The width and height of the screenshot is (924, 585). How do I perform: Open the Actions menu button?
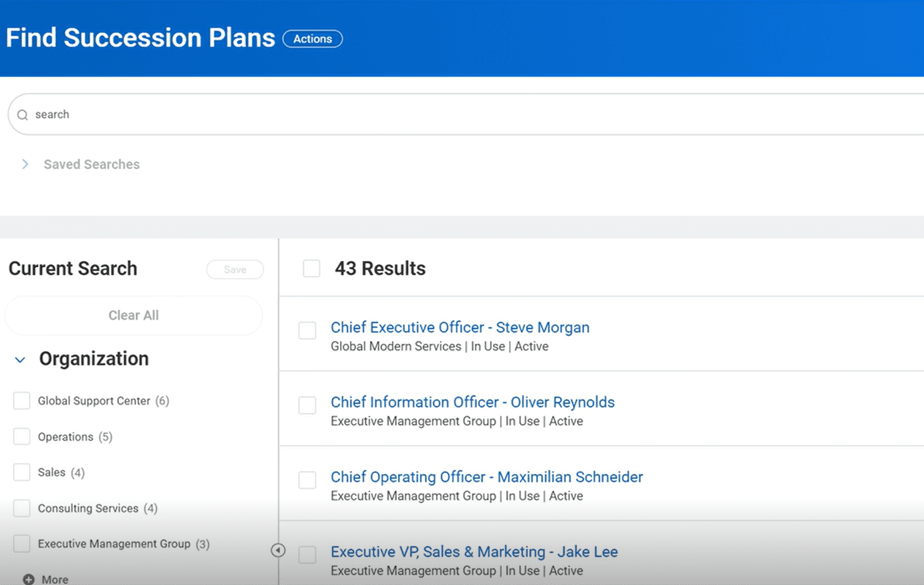312,39
